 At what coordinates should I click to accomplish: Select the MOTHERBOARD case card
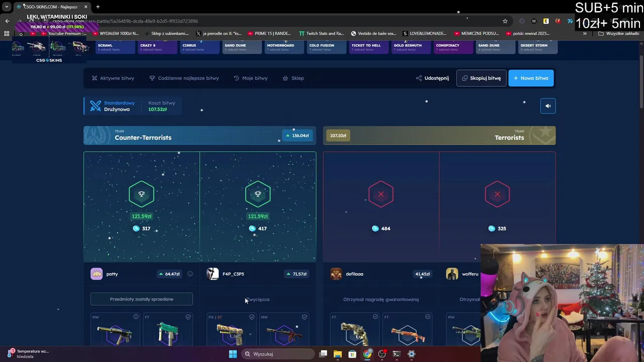284,47
